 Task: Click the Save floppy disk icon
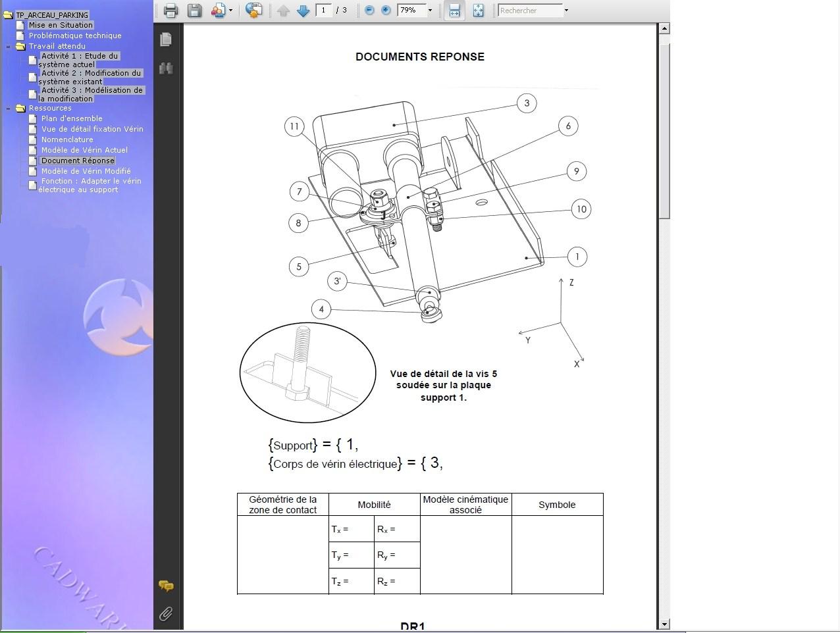(194, 10)
